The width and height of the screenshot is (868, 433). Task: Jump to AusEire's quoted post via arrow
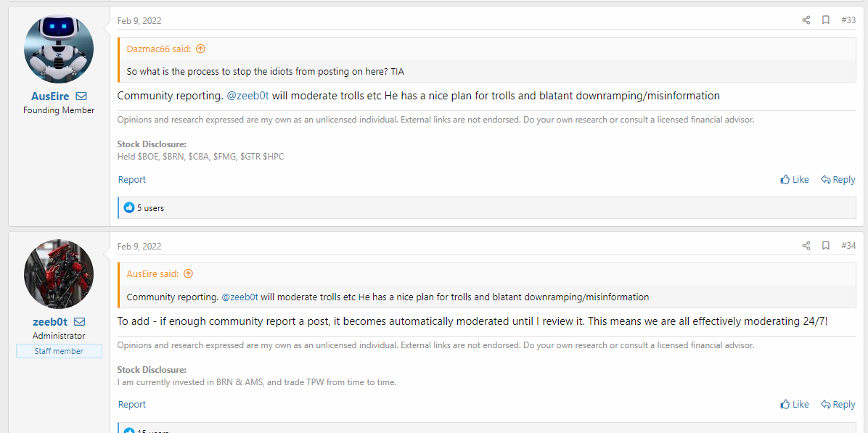pyautogui.click(x=188, y=273)
